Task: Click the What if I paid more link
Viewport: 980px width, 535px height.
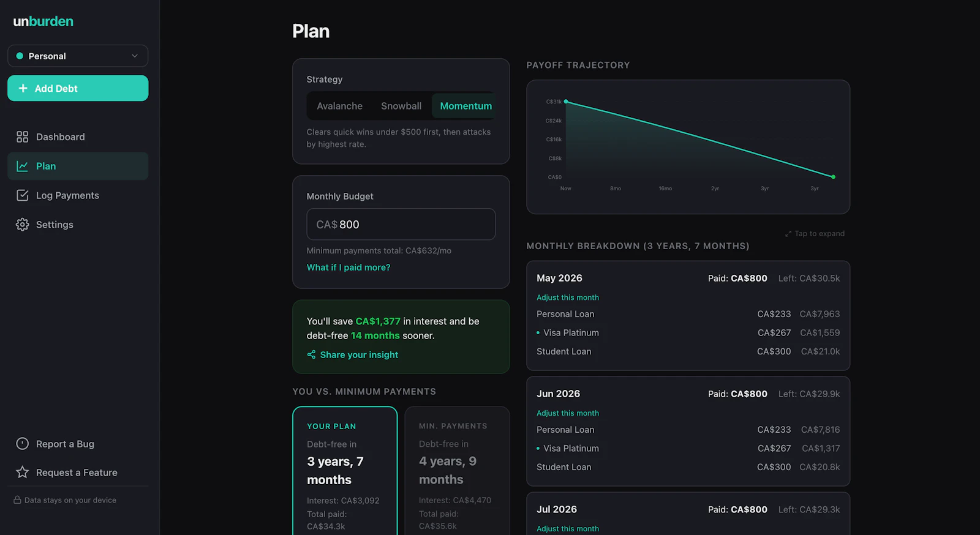Action: pyautogui.click(x=349, y=267)
